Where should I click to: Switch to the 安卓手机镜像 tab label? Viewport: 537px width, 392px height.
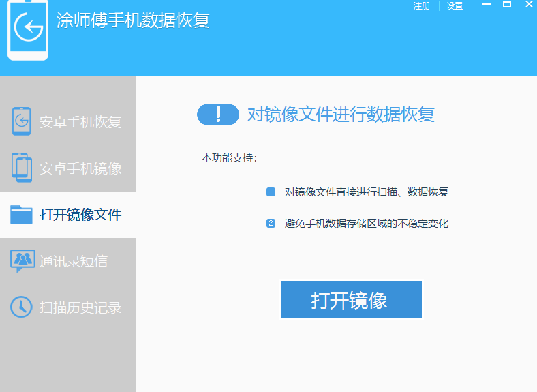coord(80,168)
